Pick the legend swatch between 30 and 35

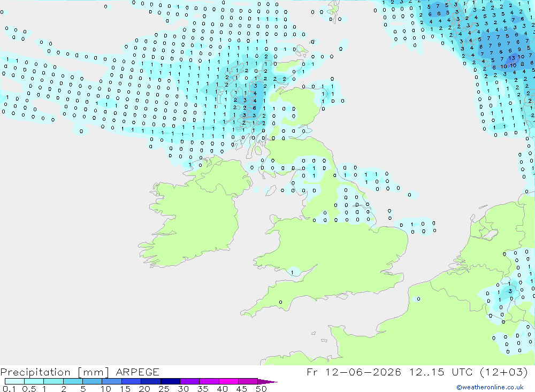[190, 381]
